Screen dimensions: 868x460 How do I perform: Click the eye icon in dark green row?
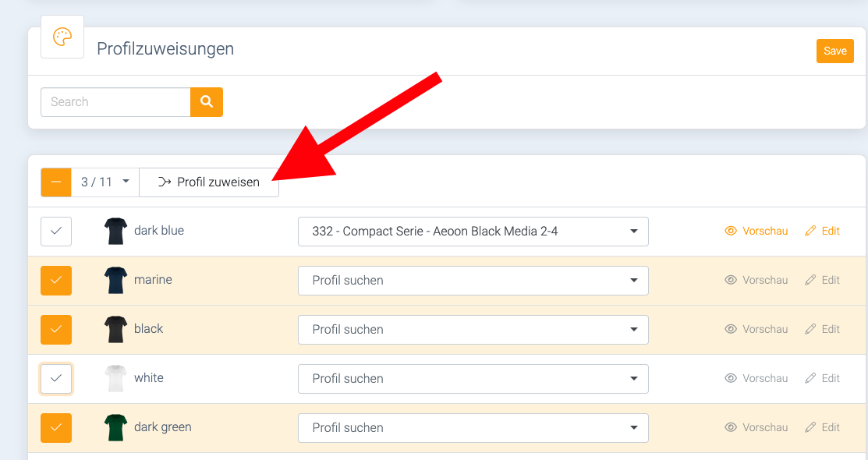pos(731,427)
